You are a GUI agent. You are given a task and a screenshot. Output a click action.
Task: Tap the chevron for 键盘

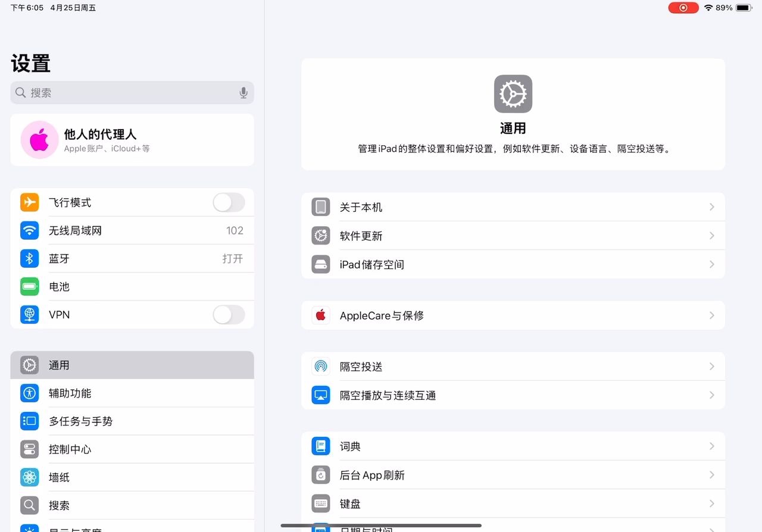click(x=711, y=503)
